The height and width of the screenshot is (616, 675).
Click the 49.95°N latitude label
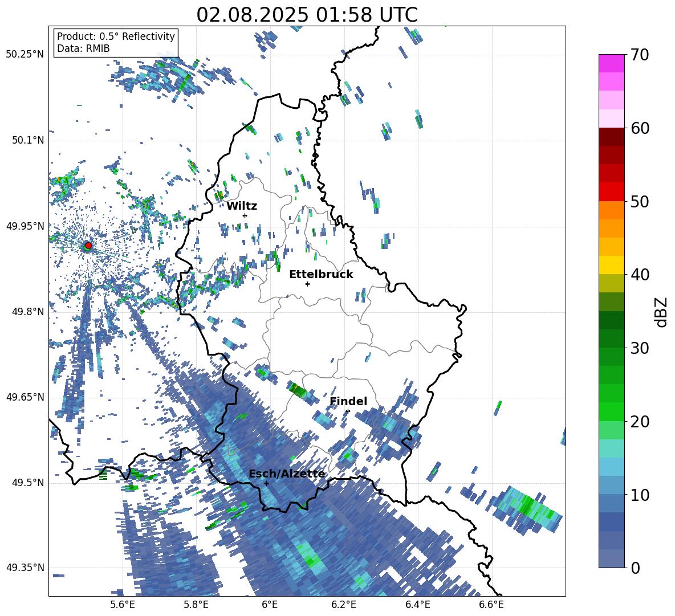click(x=25, y=226)
